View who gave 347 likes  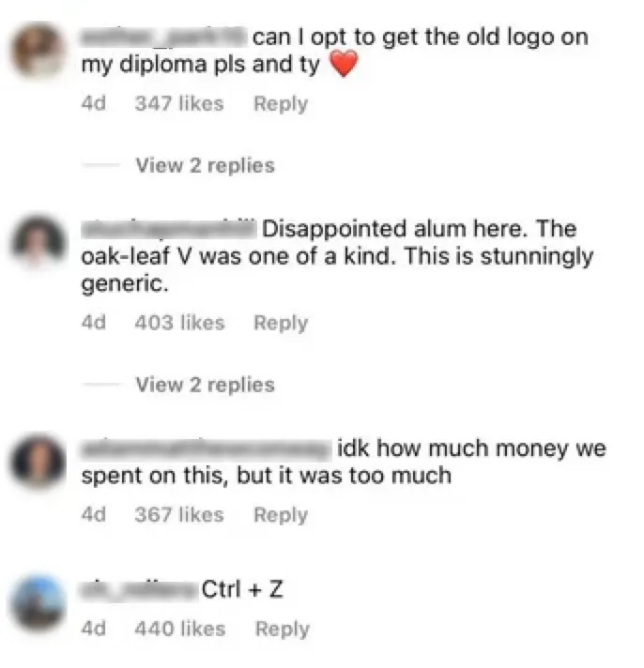[179, 103]
